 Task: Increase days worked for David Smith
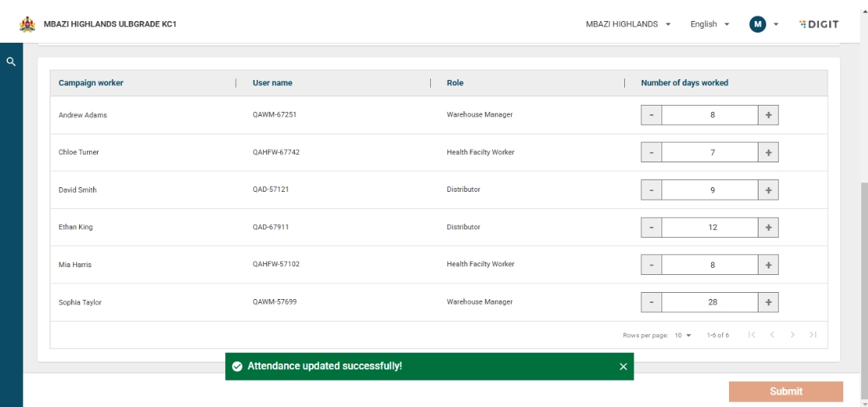click(x=768, y=190)
